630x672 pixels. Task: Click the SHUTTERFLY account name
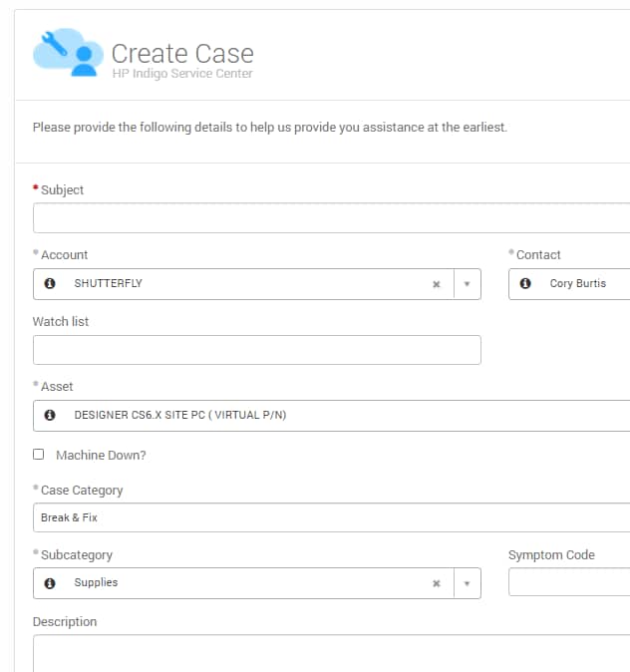108,283
